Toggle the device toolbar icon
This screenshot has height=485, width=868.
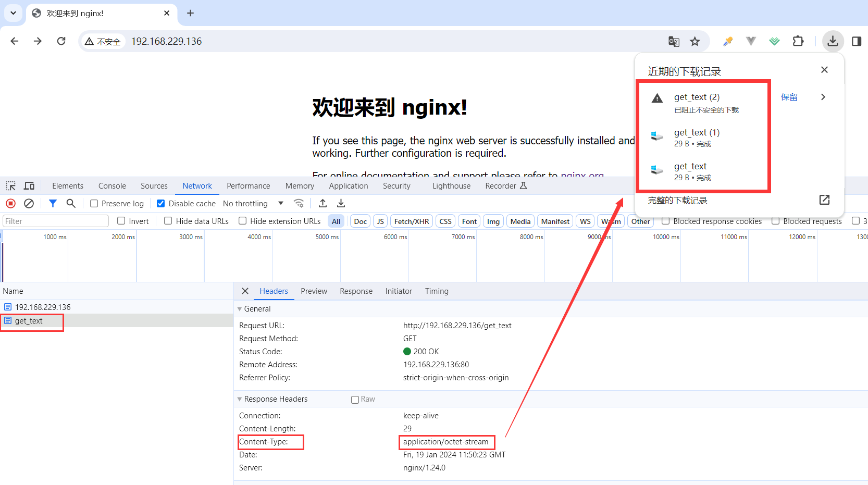click(x=29, y=186)
